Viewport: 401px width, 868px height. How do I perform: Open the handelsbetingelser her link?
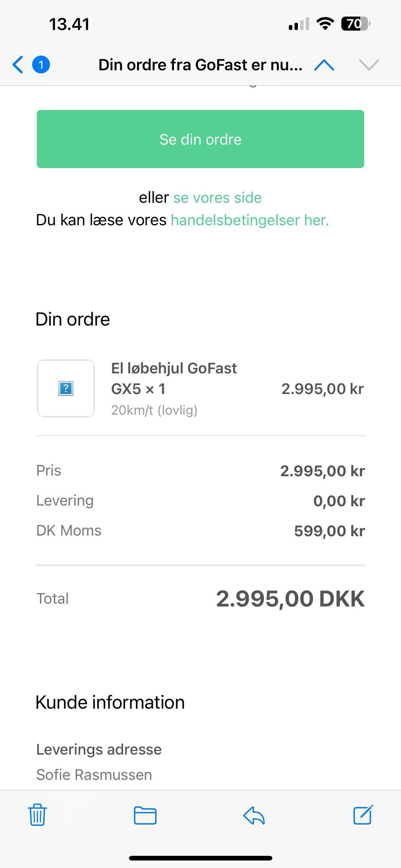click(250, 220)
